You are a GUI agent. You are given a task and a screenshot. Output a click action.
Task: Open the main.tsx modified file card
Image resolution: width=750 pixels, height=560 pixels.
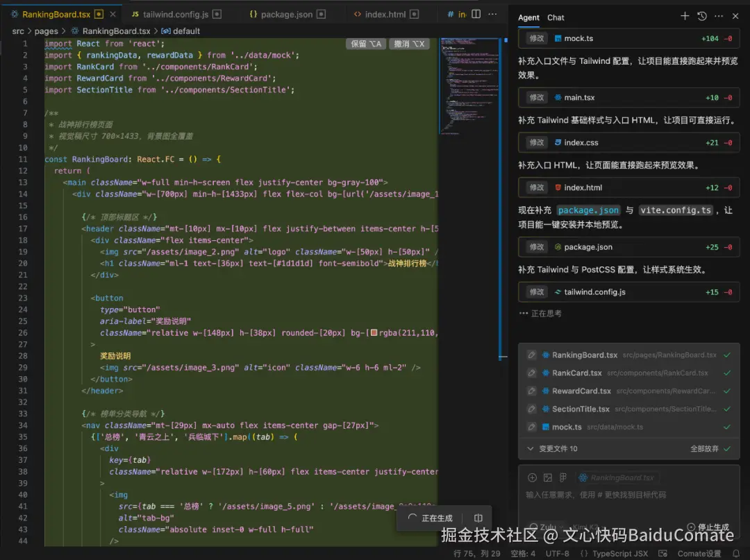pyautogui.click(x=629, y=97)
